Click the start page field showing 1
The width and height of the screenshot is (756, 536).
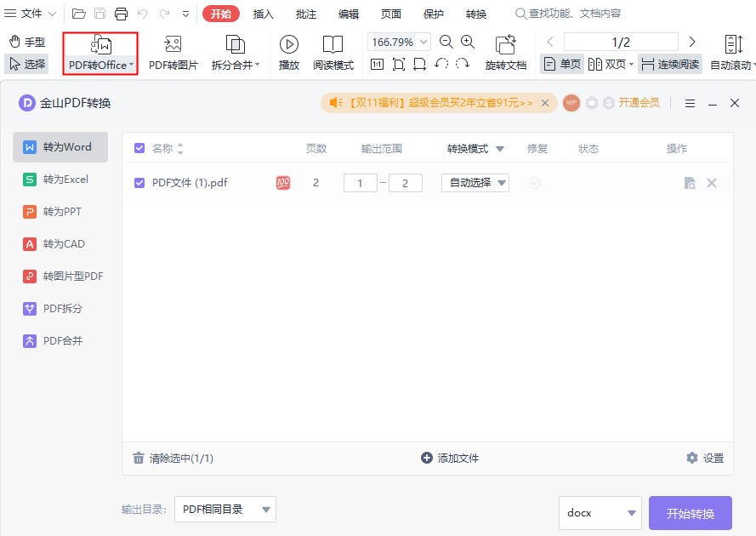(x=361, y=183)
